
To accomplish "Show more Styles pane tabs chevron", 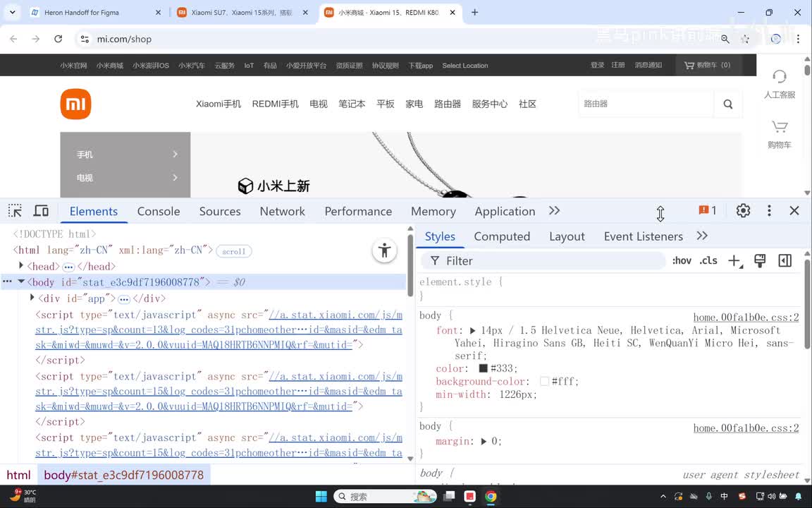I will [x=702, y=236].
